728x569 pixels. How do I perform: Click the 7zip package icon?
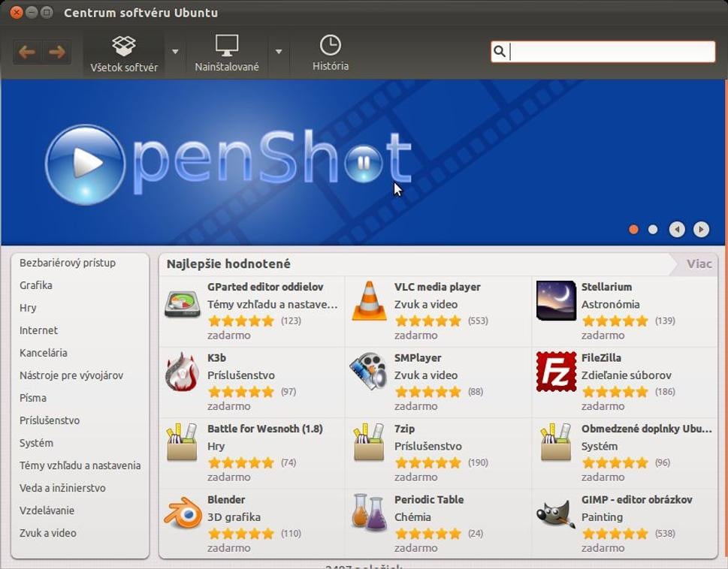pyautogui.click(x=369, y=442)
